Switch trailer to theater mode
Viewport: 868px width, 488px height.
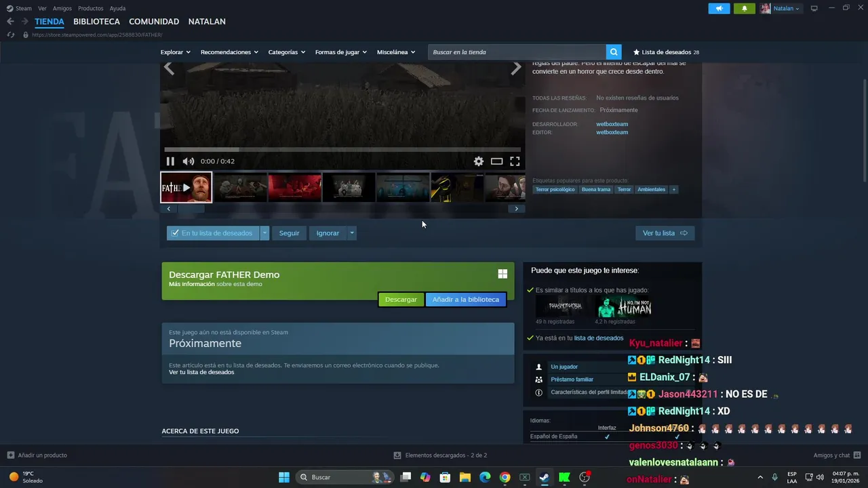coord(496,161)
